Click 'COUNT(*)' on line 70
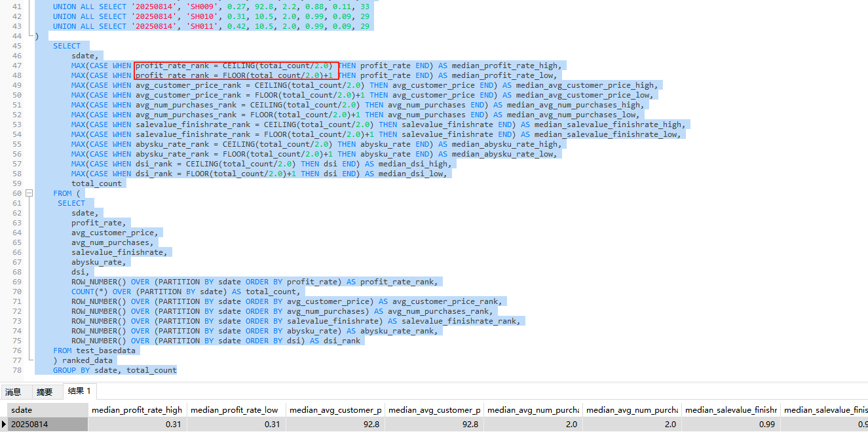868x437 pixels. (90, 292)
